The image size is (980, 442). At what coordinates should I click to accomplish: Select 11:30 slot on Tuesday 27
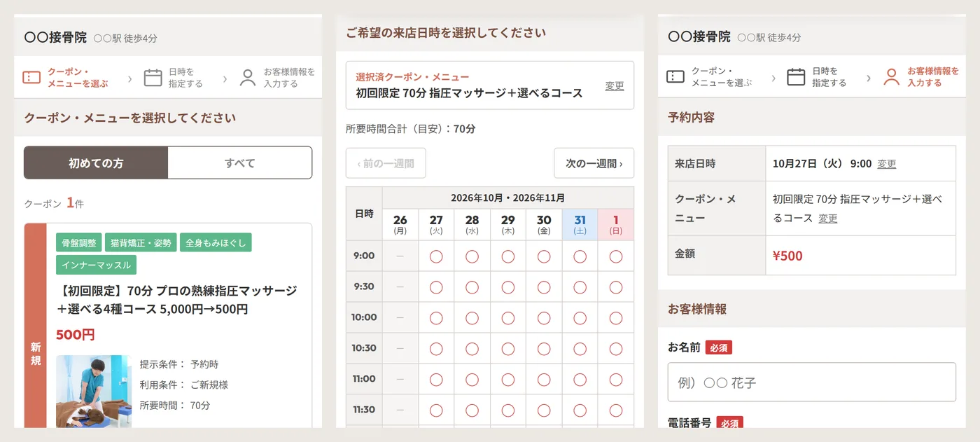[436, 410]
